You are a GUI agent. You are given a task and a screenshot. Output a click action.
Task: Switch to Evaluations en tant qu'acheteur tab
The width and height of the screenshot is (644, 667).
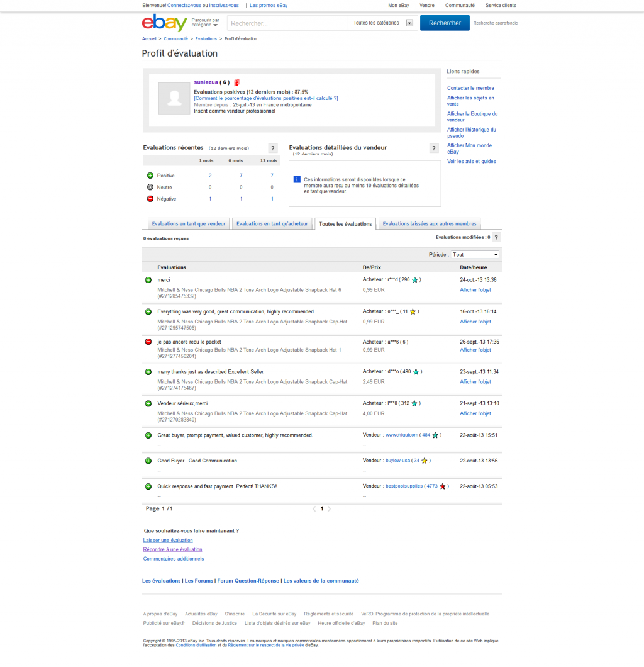272,224
